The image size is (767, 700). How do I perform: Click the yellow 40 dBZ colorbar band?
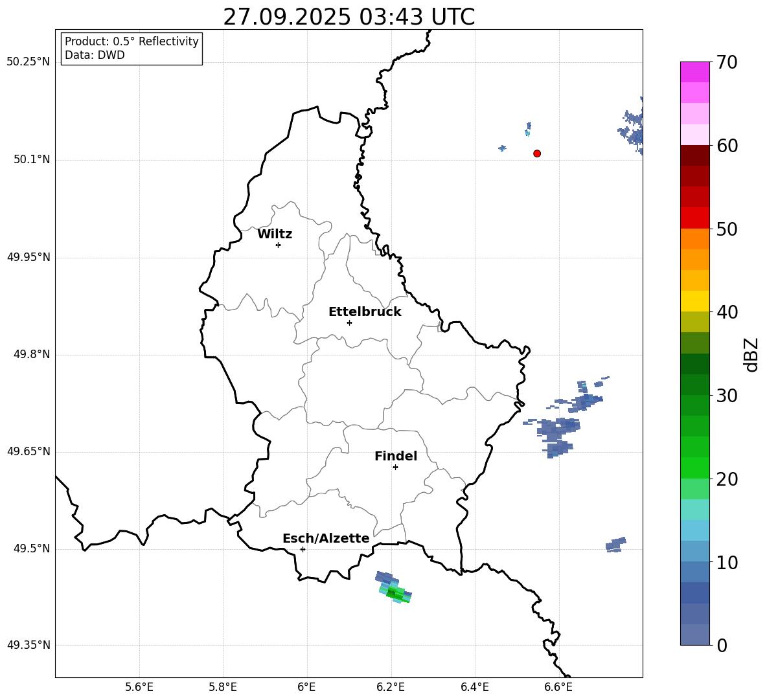(694, 301)
